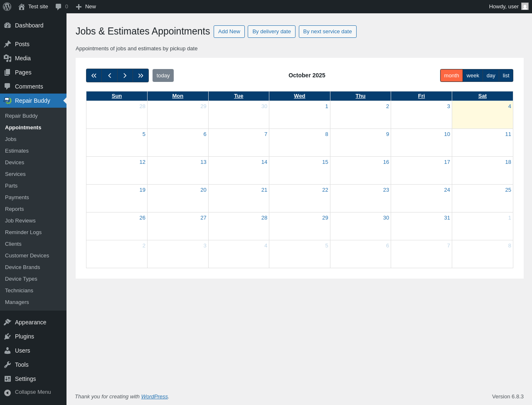Open Users menu
This screenshot has width=532, height=405.
[x=33, y=351]
